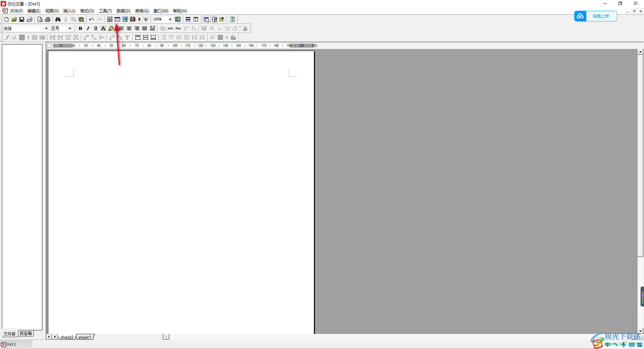The height and width of the screenshot is (349, 644).
Task: Click the line spacing icon
Action: point(163,29)
